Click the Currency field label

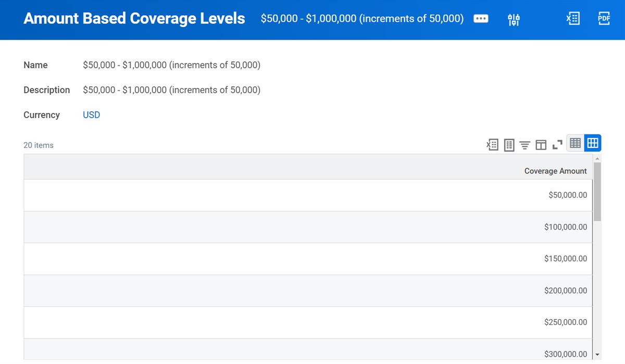click(x=42, y=115)
